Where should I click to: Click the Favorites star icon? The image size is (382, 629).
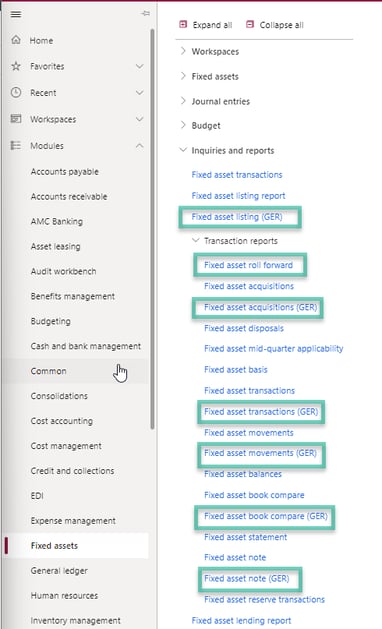tap(16, 66)
